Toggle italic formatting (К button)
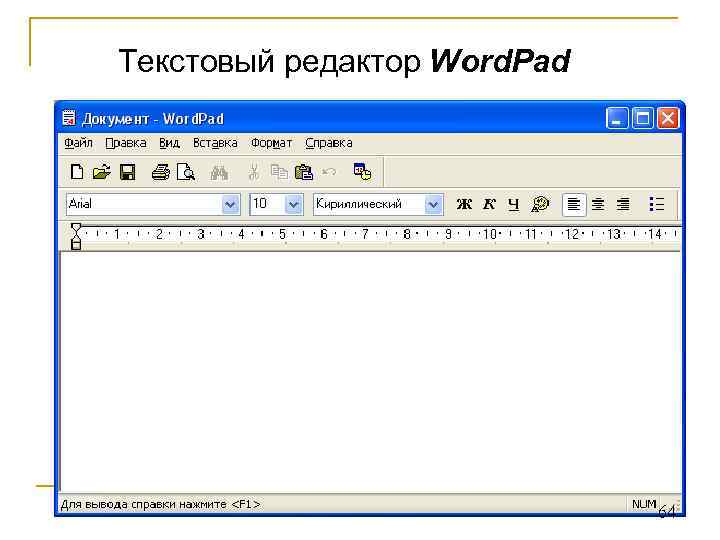The height and width of the screenshot is (540, 720). (x=489, y=204)
